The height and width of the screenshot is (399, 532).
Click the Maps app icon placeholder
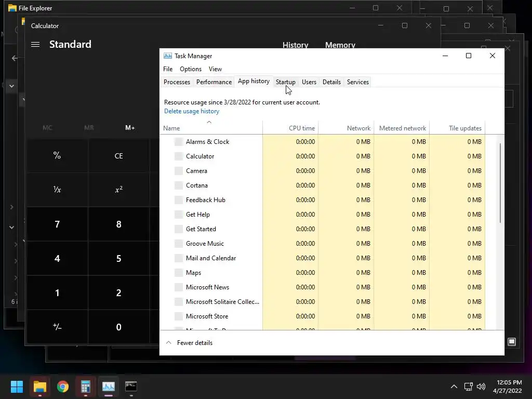click(179, 273)
